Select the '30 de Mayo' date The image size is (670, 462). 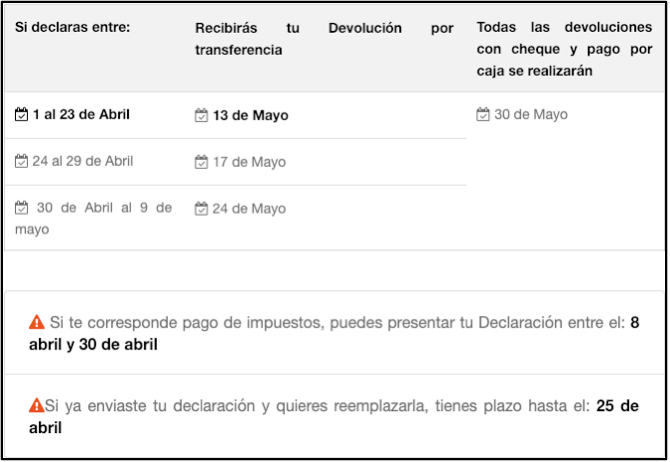point(531,115)
